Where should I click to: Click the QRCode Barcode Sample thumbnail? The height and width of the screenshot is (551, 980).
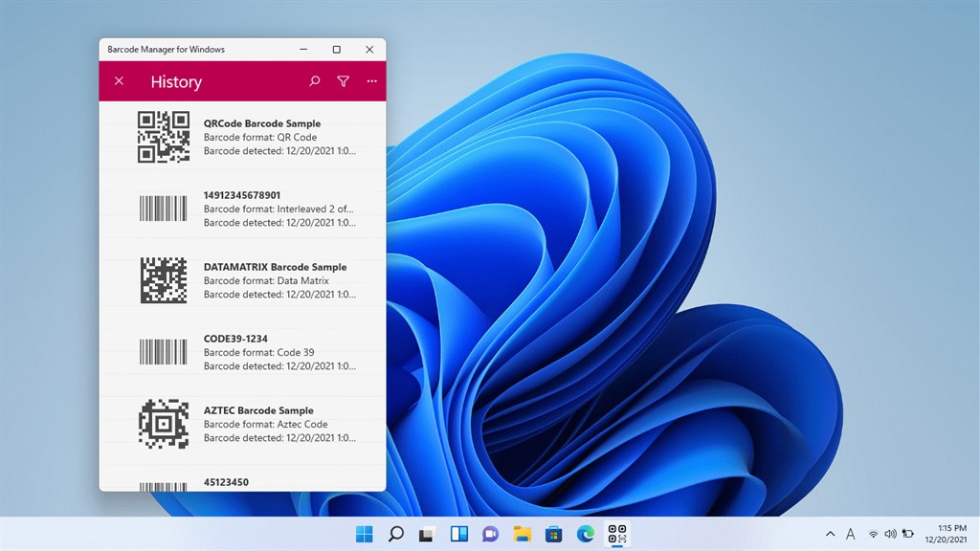[161, 136]
